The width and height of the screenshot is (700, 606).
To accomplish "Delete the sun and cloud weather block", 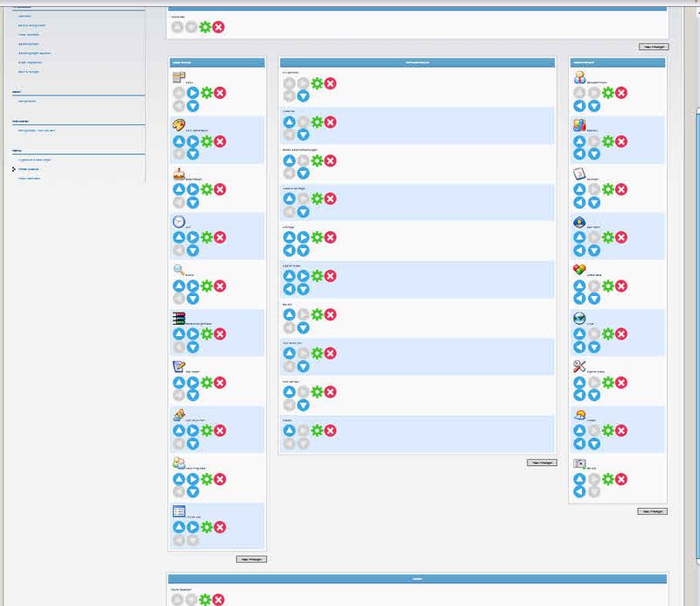I will [x=621, y=431].
